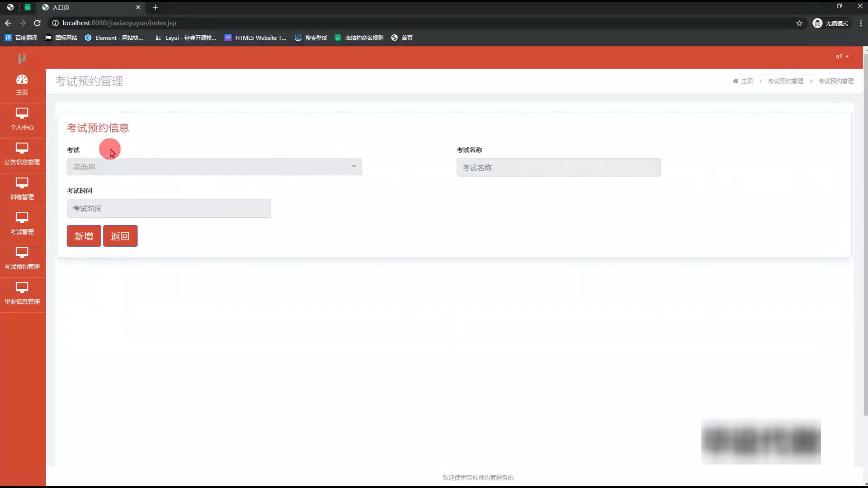
Task: Bookmark page with star icon
Action: point(799,23)
